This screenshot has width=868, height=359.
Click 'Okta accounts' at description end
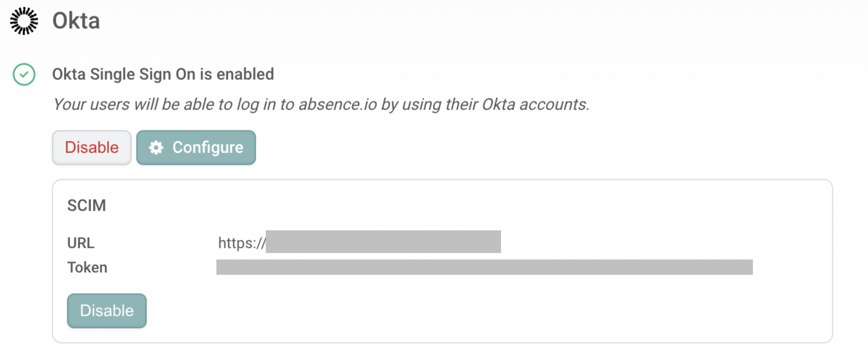pos(535,104)
